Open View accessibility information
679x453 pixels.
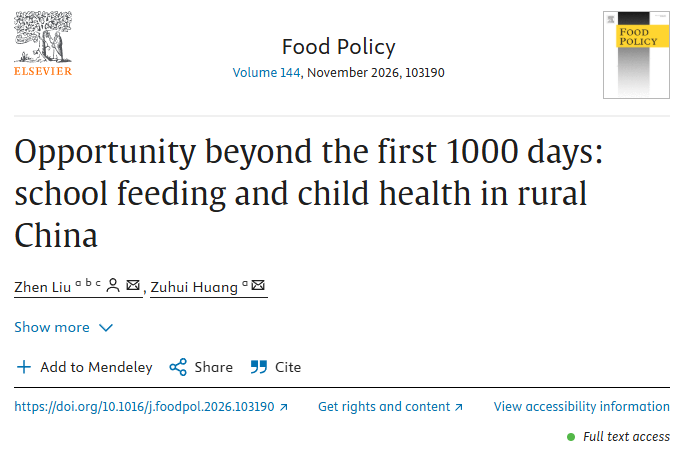582,407
